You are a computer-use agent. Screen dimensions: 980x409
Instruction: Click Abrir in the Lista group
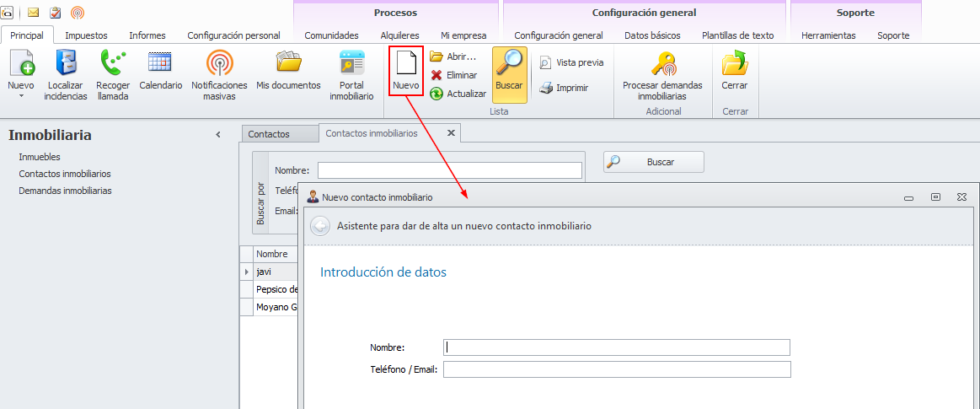click(453, 57)
